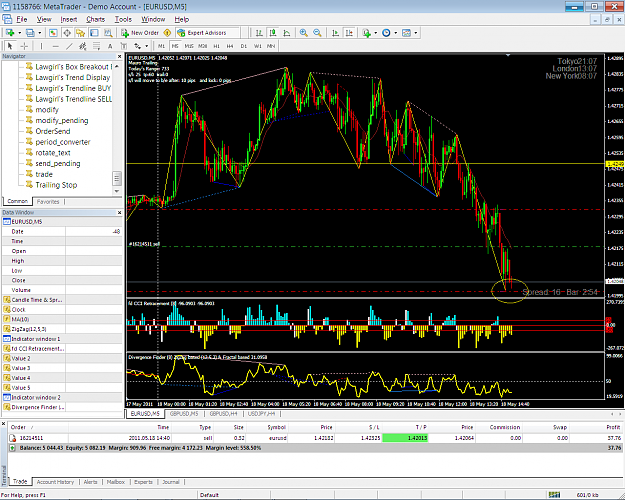This screenshot has width=625, height=500.
Task: Click the green T/P cell for order
Action: (405, 438)
